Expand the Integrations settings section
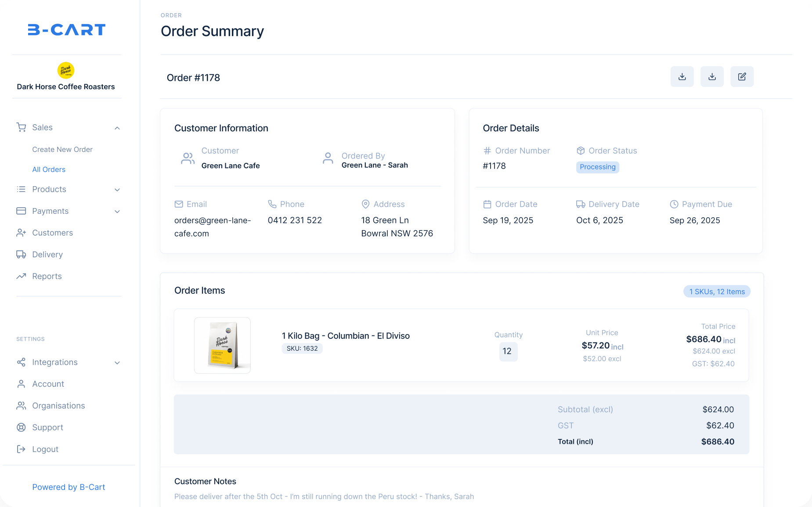 pyautogui.click(x=117, y=363)
